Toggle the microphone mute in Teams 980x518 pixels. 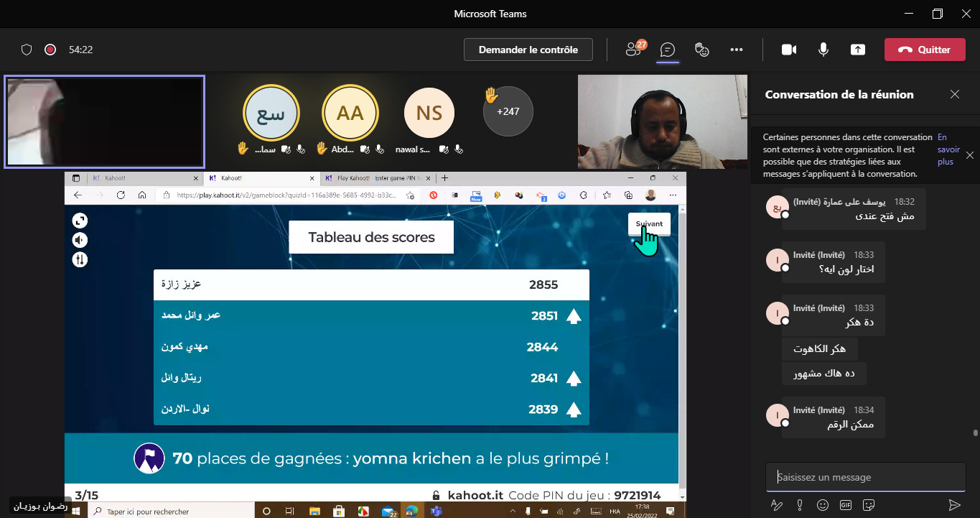click(823, 50)
